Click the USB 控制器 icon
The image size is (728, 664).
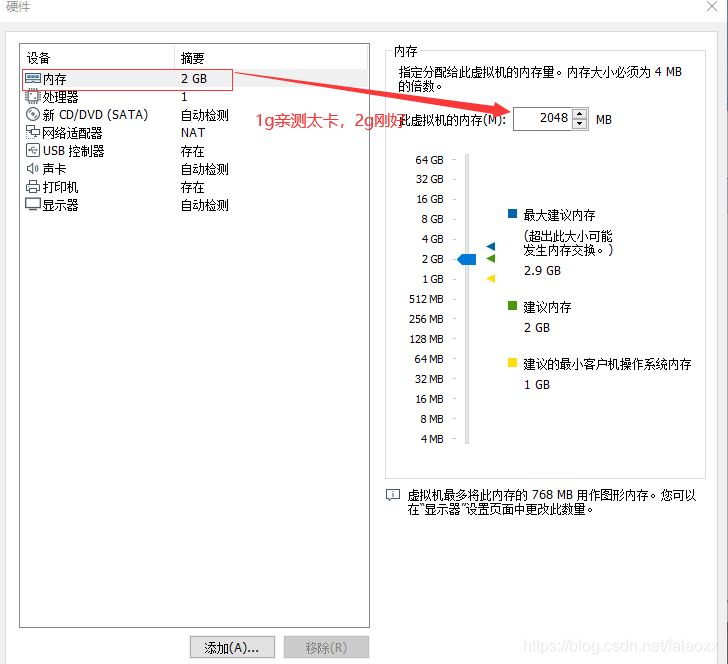point(32,150)
